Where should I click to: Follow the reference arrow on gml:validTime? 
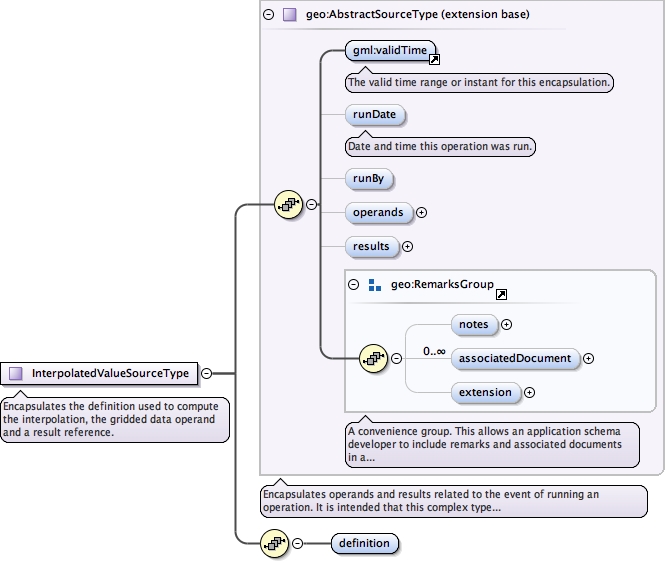[x=434, y=59]
